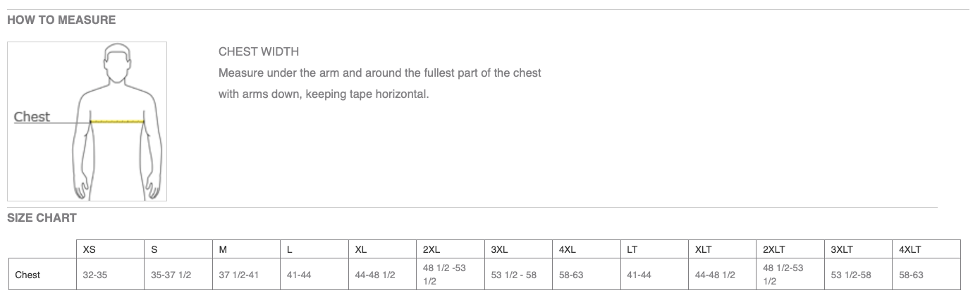Select the 53 1/2-58 cell under 3XLT
The image size is (980, 300).
point(859,275)
